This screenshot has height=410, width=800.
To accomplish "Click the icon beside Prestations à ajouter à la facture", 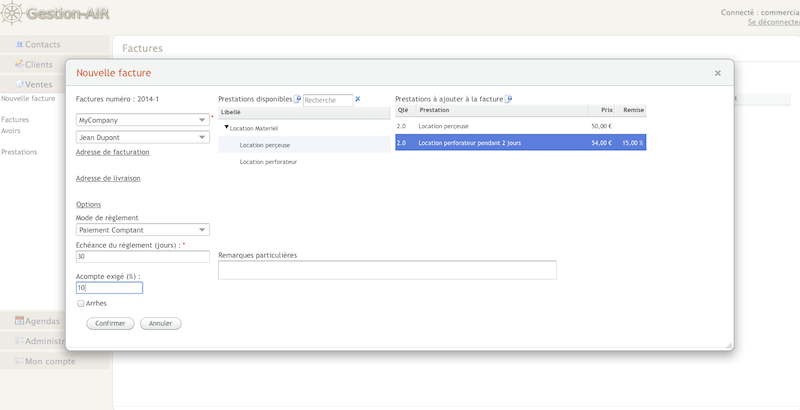I will tap(508, 99).
